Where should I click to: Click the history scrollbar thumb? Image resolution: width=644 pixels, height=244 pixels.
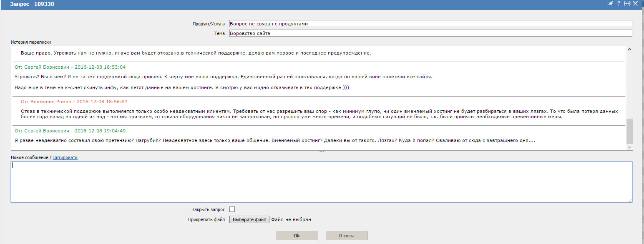[629, 131]
